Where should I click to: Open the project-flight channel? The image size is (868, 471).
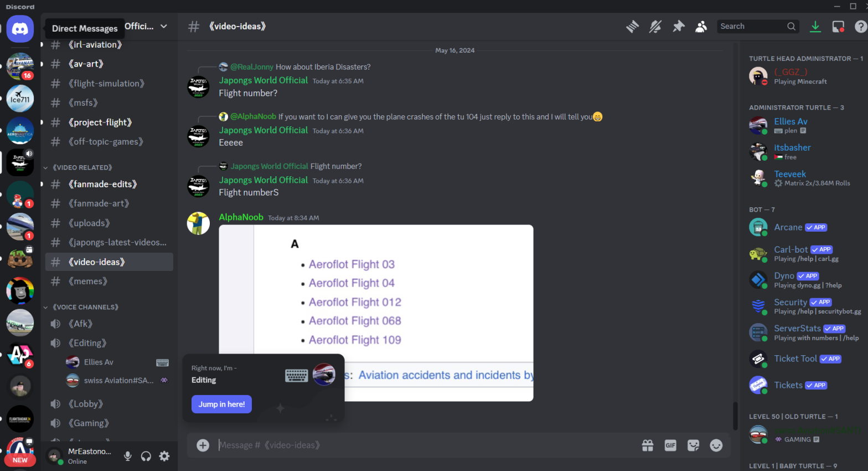coord(109,122)
